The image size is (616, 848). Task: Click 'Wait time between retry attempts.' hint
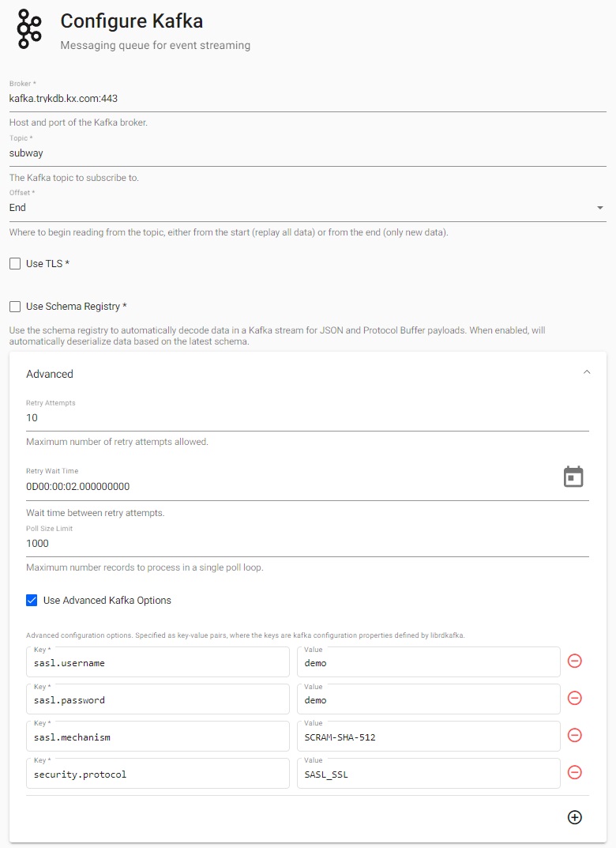tap(95, 513)
